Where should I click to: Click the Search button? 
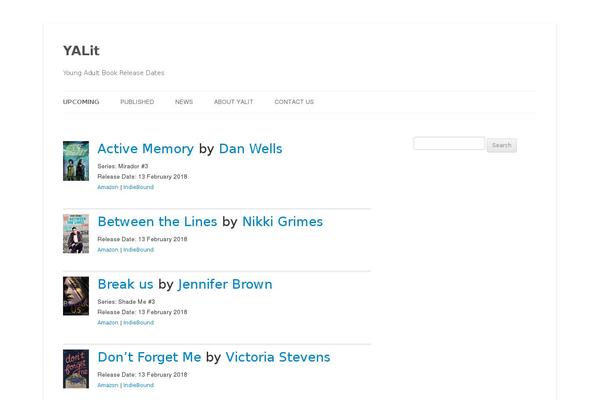click(x=502, y=145)
